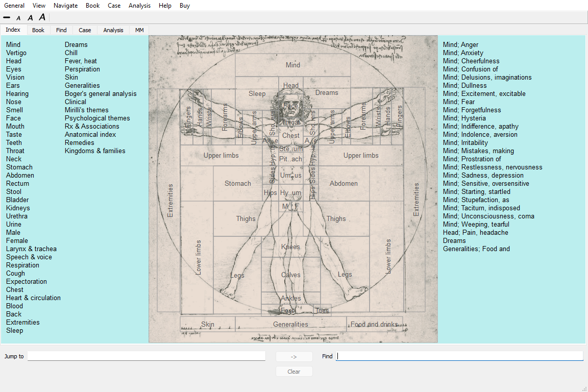This screenshot has width=588, height=392.
Task: Open the Navigate menu
Action: (66, 6)
